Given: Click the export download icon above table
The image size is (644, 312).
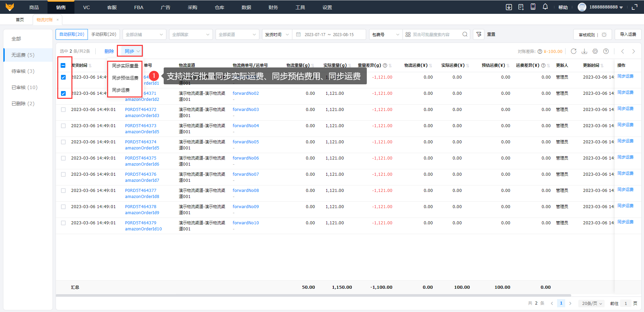Looking at the screenshot, I should [584, 51].
